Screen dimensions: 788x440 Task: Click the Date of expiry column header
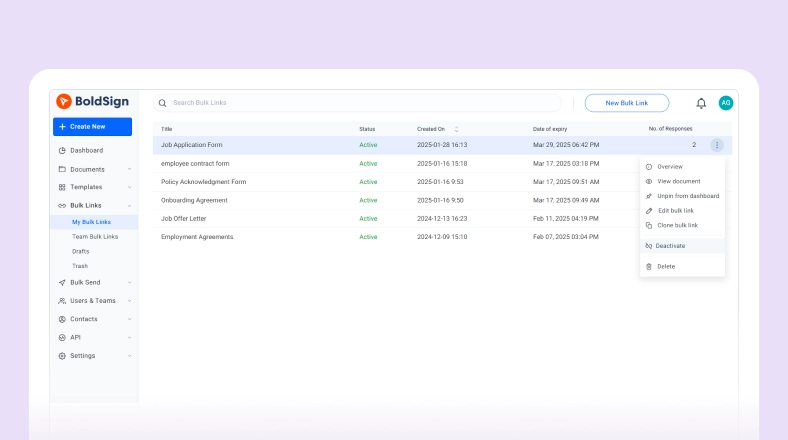tap(550, 129)
